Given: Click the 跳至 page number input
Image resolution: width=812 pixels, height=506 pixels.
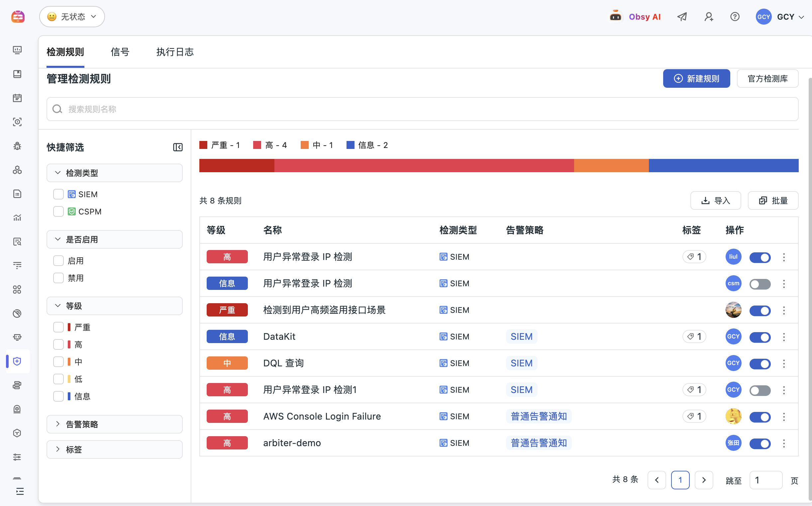Looking at the screenshot, I should (x=765, y=480).
